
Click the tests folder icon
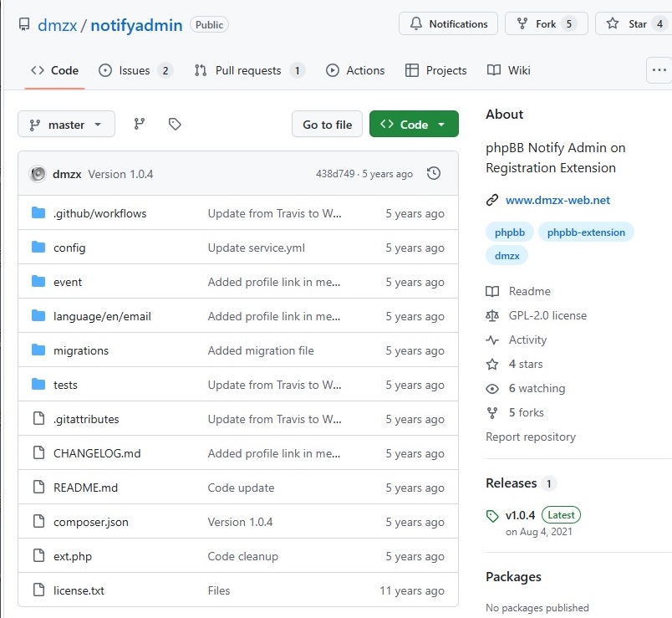(x=38, y=385)
